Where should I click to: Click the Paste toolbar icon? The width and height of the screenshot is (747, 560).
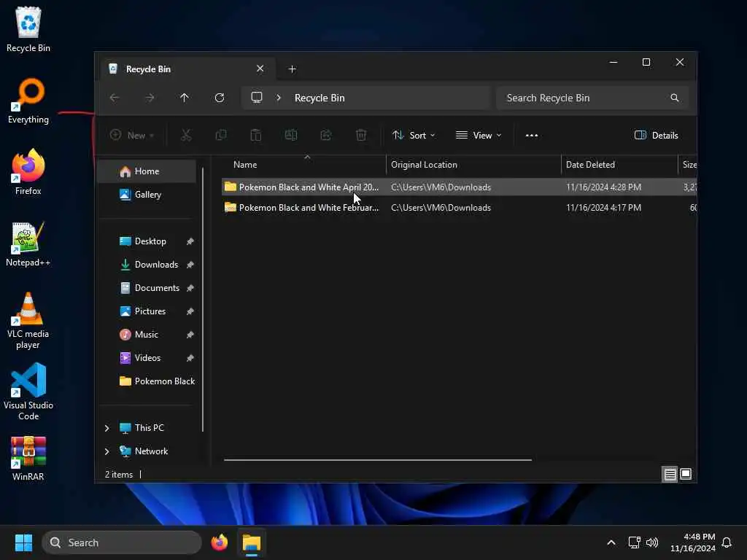256,135
